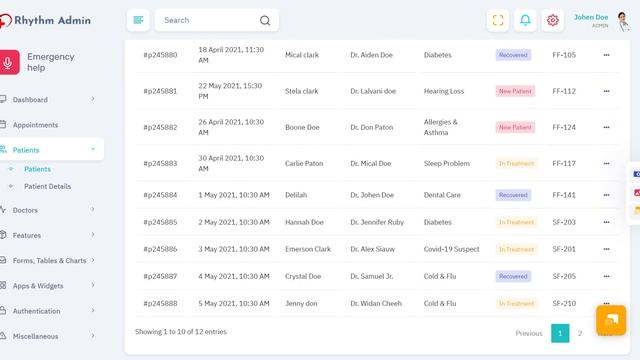Image resolution: width=640 pixels, height=360 pixels.
Task: Click patient name Emerson Clark
Action: [308, 249]
